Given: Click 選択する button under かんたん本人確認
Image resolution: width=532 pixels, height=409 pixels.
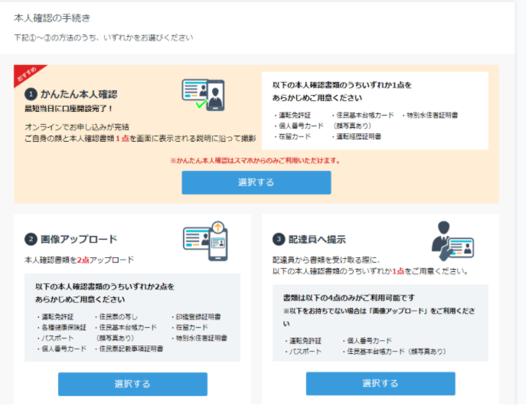Looking at the screenshot, I should [x=256, y=182].
